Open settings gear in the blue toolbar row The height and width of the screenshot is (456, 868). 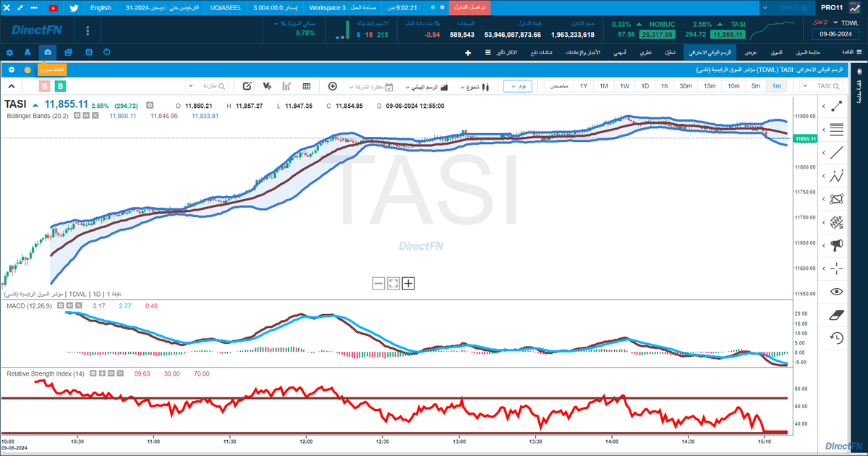[x=9, y=52]
